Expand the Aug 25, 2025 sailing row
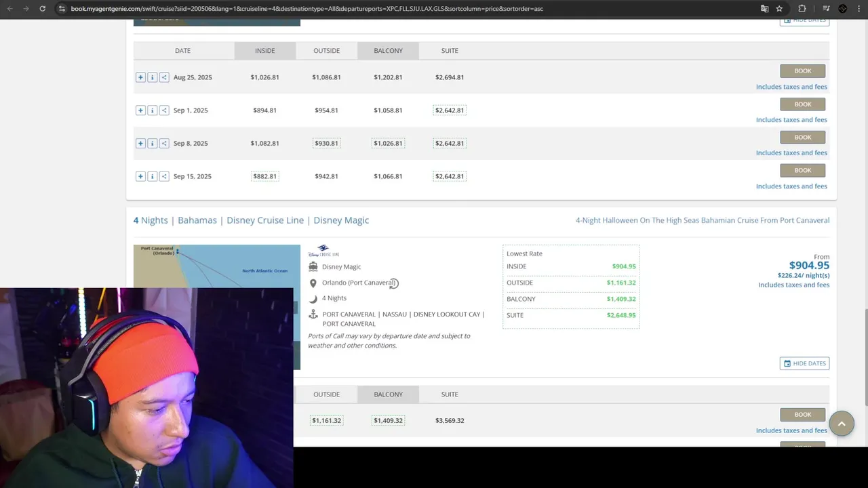The image size is (868, 488). pos(140,77)
